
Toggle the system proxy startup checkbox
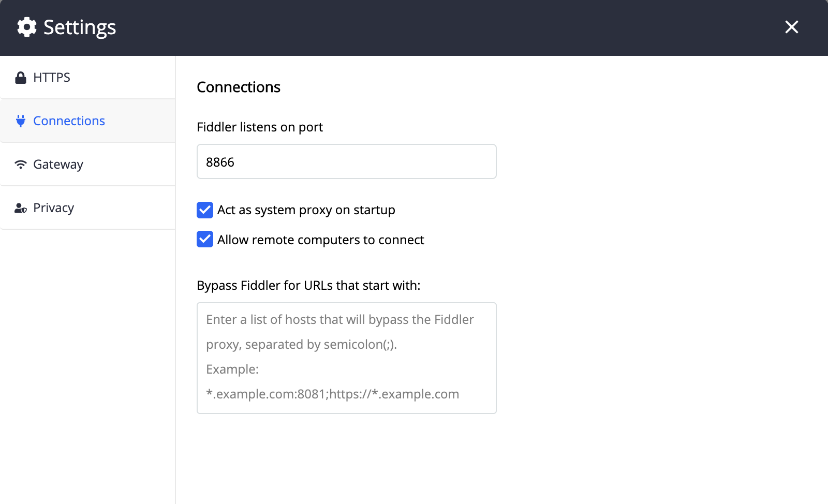point(204,210)
